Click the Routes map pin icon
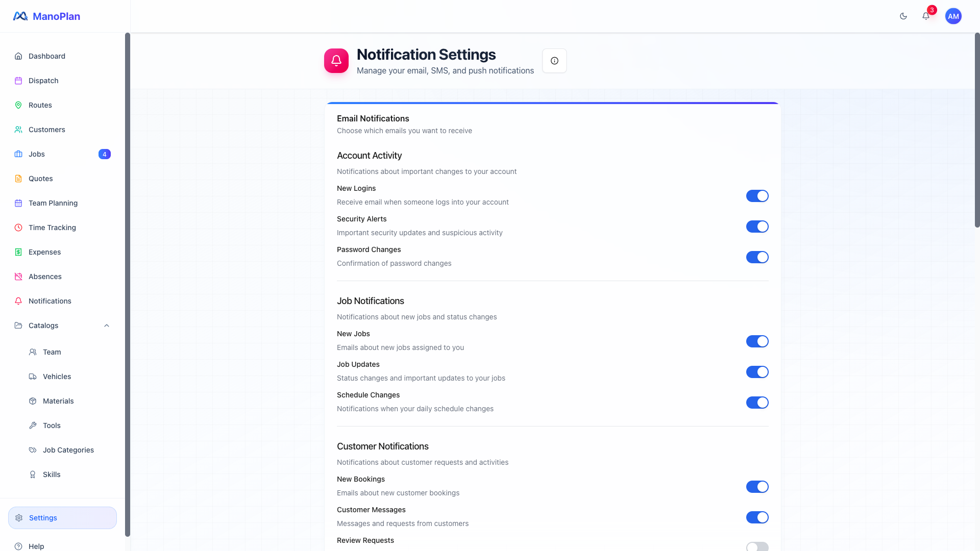Viewport: 980px width, 551px height. click(x=18, y=105)
